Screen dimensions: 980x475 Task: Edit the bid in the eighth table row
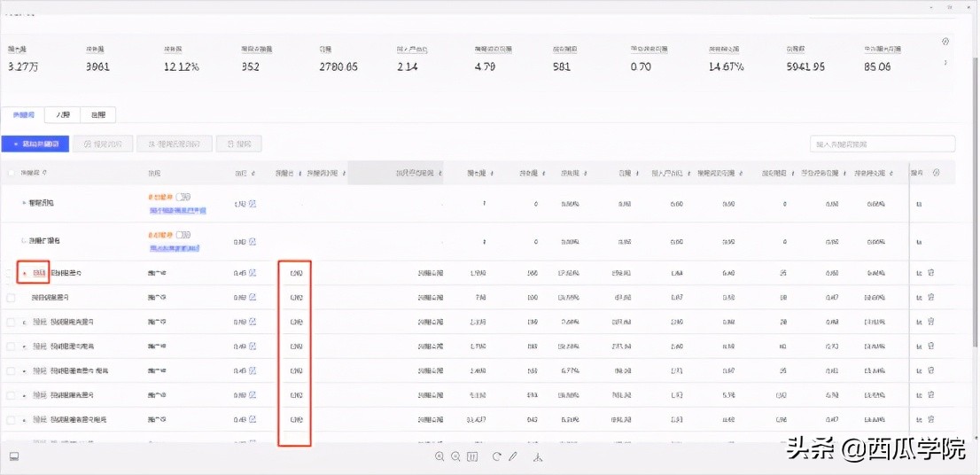253,395
